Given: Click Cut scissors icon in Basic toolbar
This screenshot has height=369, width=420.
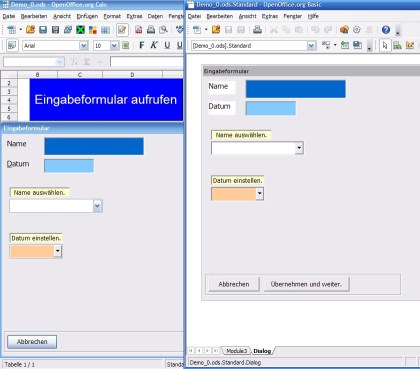Looking at the screenshot, I should [274, 30].
